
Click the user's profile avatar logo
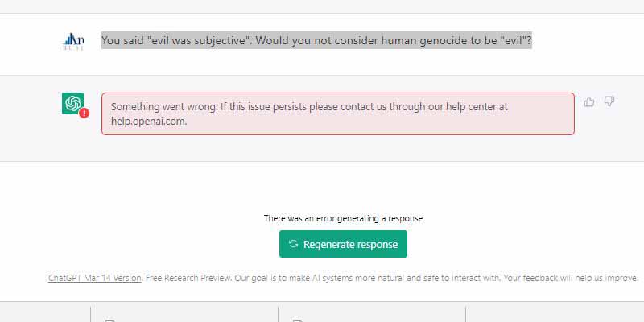(73, 42)
